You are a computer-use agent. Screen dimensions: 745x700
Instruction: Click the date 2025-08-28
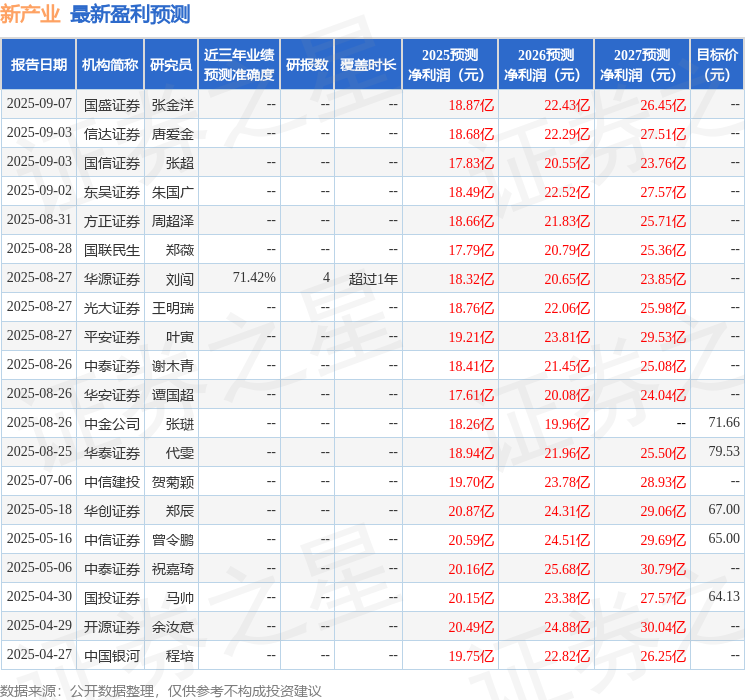(x=39, y=248)
